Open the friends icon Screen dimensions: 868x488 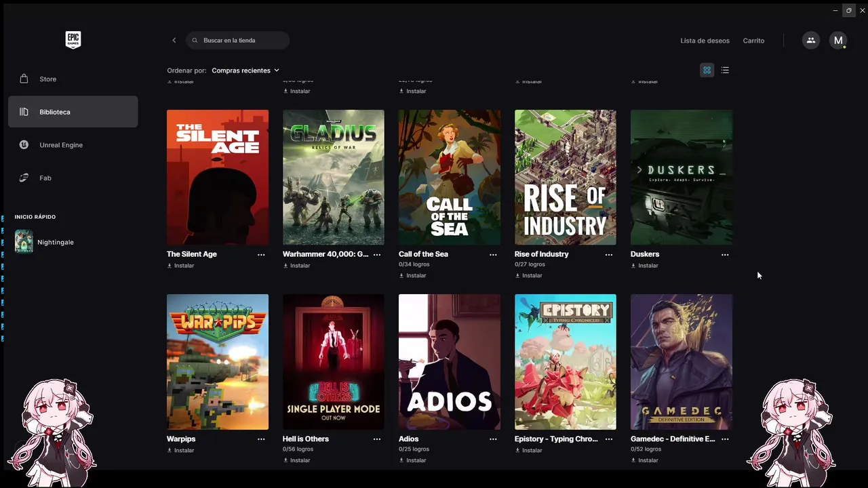(810, 41)
